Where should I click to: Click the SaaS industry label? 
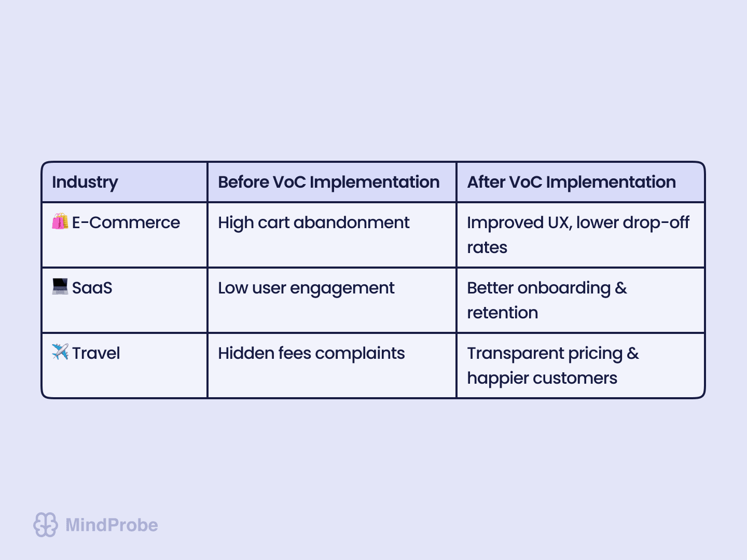[x=92, y=288]
